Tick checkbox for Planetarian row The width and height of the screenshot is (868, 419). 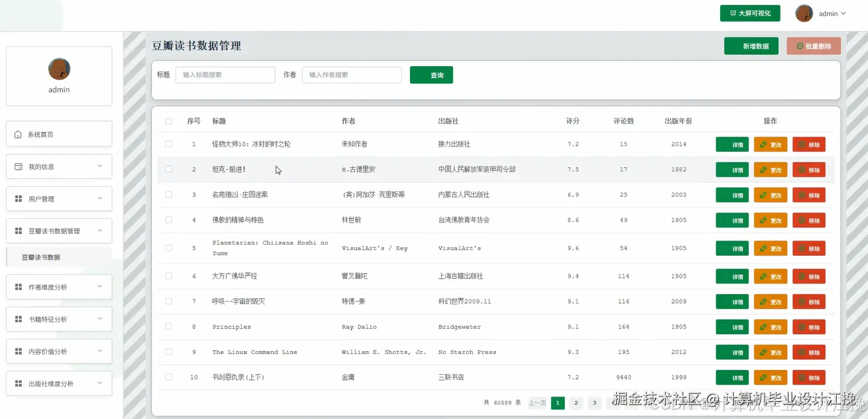click(168, 248)
